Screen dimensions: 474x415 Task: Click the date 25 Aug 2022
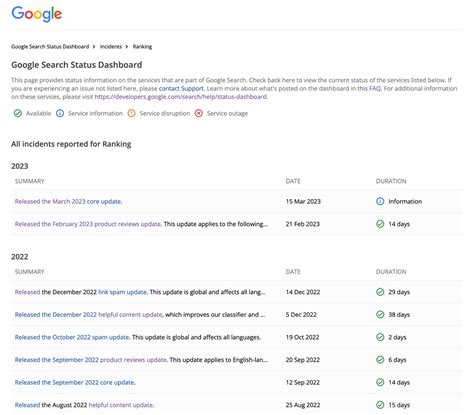click(303, 405)
